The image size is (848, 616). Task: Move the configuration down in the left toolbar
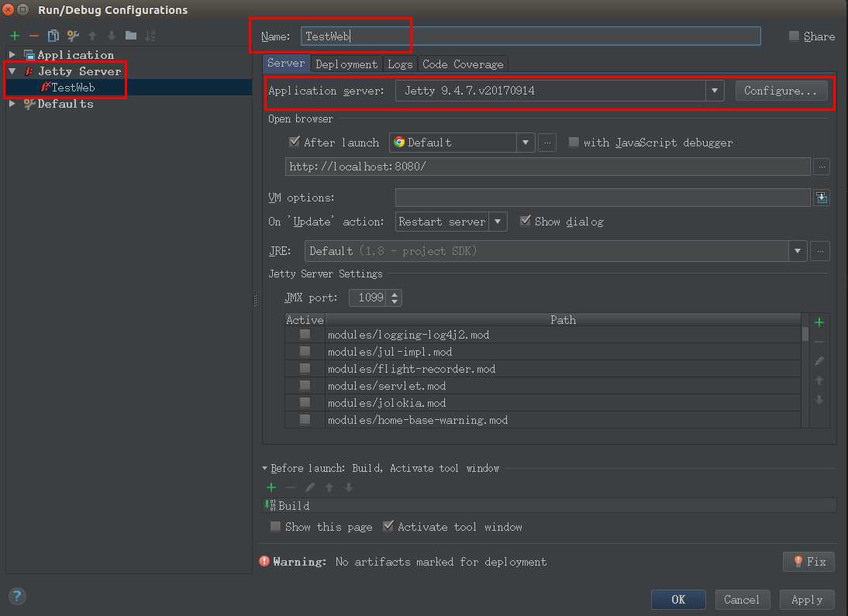[112, 36]
